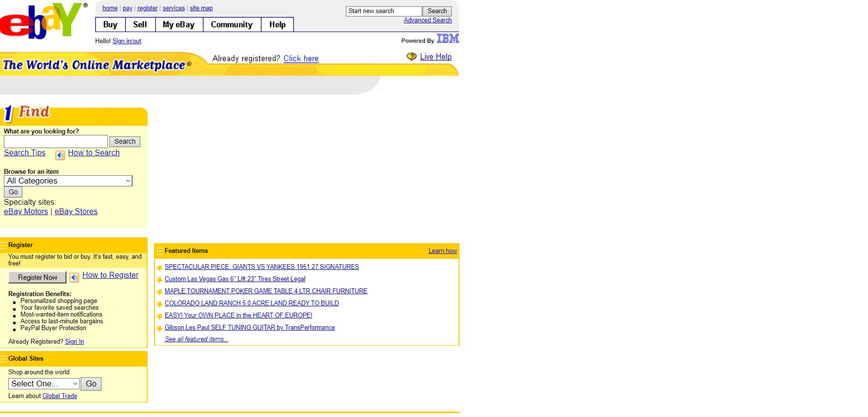The image size is (868, 417).
Task: Open the Gibson Les Paul SELF TUNING GUITAR listing
Action: (x=250, y=328)
